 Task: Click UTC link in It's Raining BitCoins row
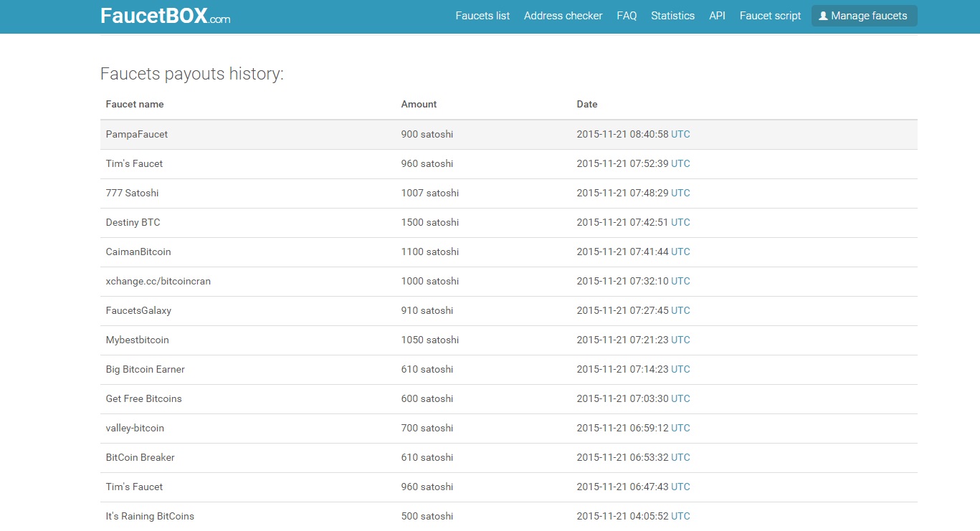680,516
